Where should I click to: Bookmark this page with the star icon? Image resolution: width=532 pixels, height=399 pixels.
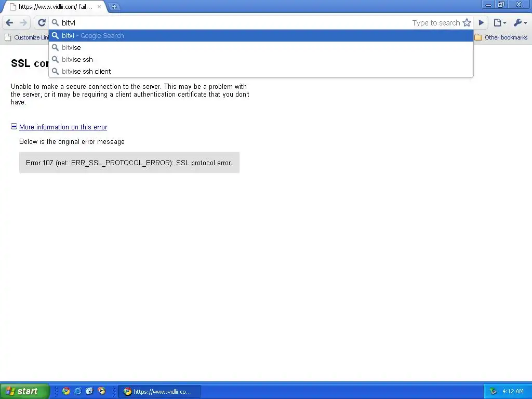pos(467,23)
